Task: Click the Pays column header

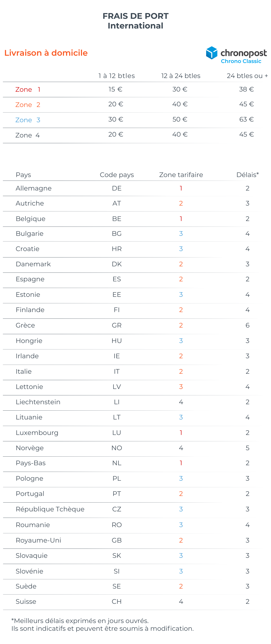Action: pyautogui.click(x=23, y=175)
